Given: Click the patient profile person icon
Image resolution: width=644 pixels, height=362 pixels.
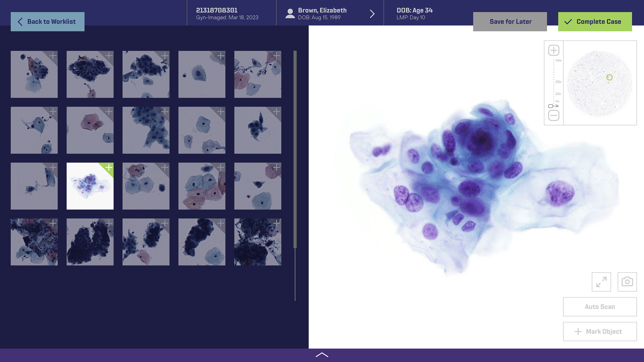Looking at the screenshot, I should (290, 13).
